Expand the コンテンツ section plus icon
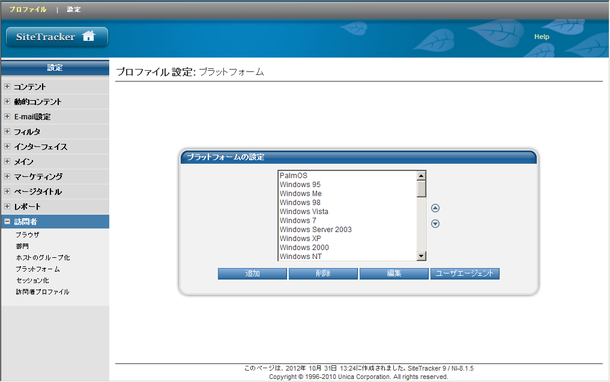 tap(7, 86)
